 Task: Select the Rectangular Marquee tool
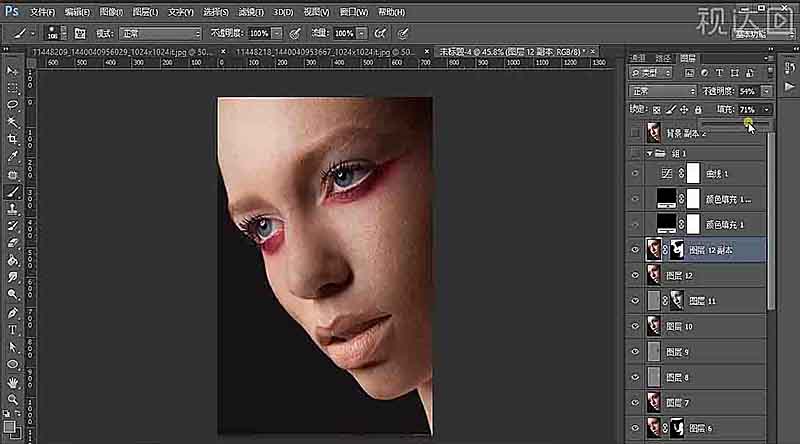(x=12, y=88)
